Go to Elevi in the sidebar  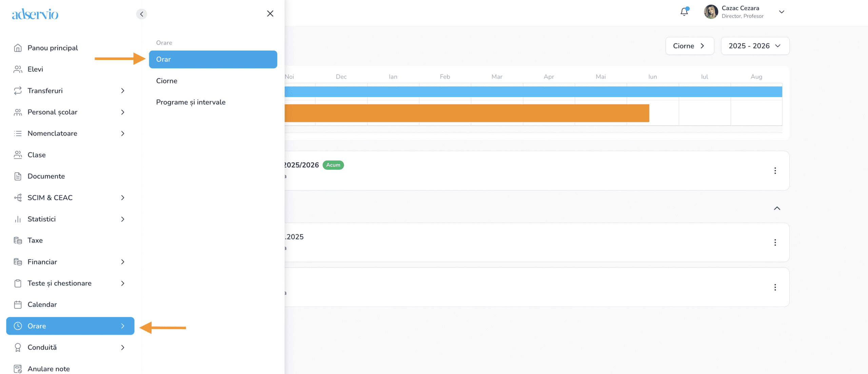(35, 69)
